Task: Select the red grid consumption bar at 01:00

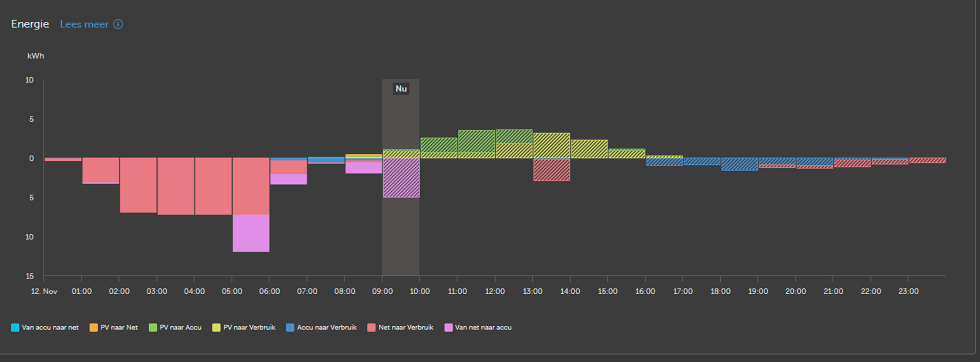Action: coord(101,170)
